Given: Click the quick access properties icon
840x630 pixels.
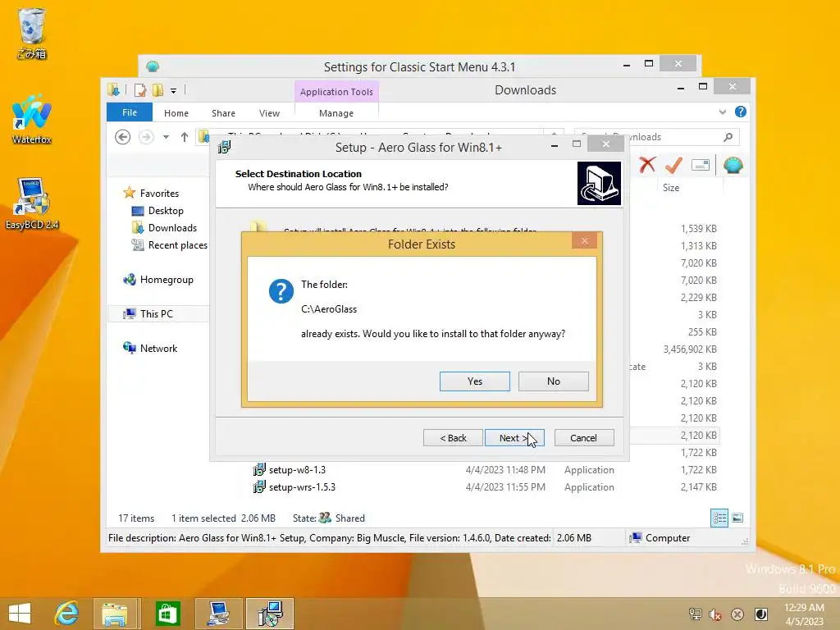Looking at the screenshot, I should (x=140, y=90).
